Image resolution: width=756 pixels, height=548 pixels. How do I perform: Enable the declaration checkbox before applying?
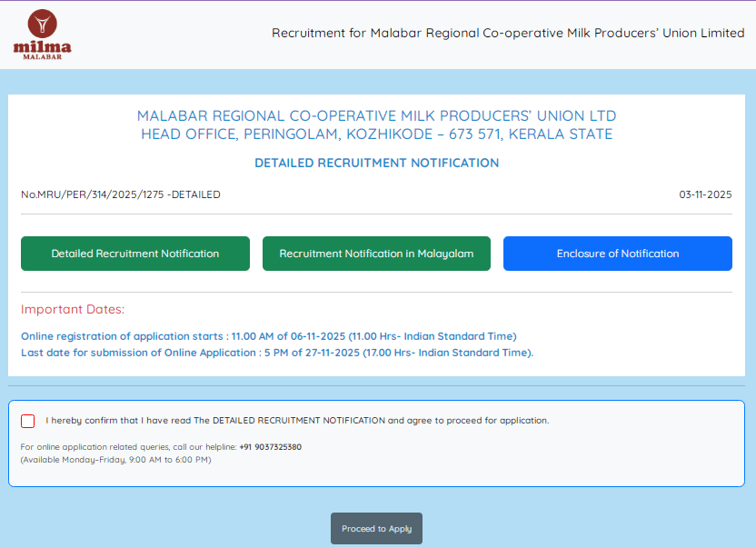coord(27,421)
